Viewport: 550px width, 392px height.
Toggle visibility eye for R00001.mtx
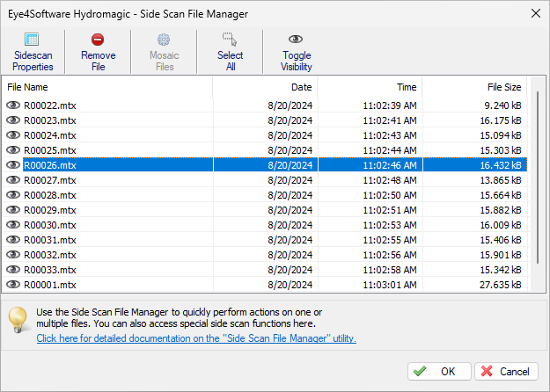[x=13, y=285]
